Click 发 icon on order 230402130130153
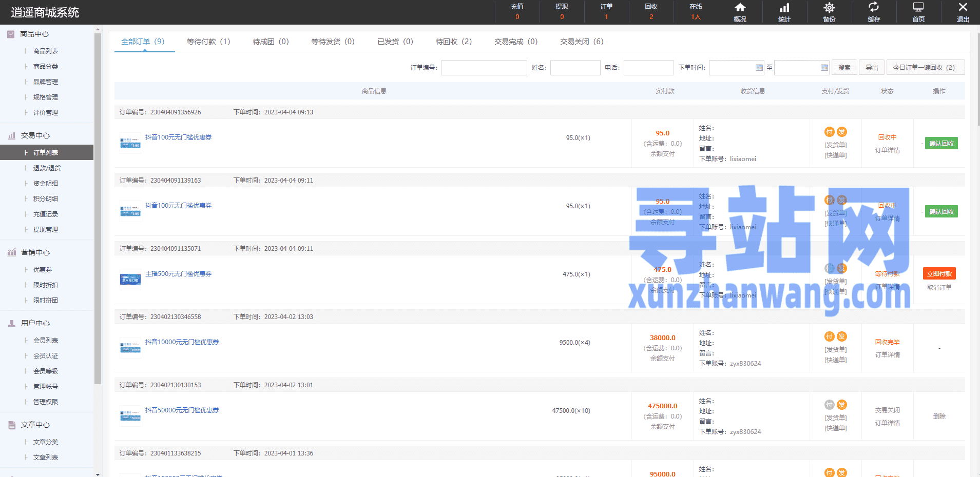 tap(842, 405)
